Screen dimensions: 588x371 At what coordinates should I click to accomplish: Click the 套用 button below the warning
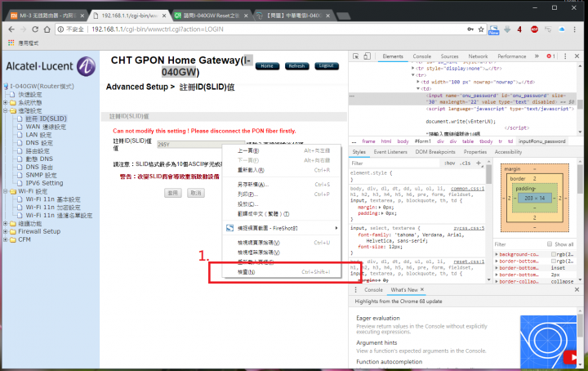pos(173,193)
